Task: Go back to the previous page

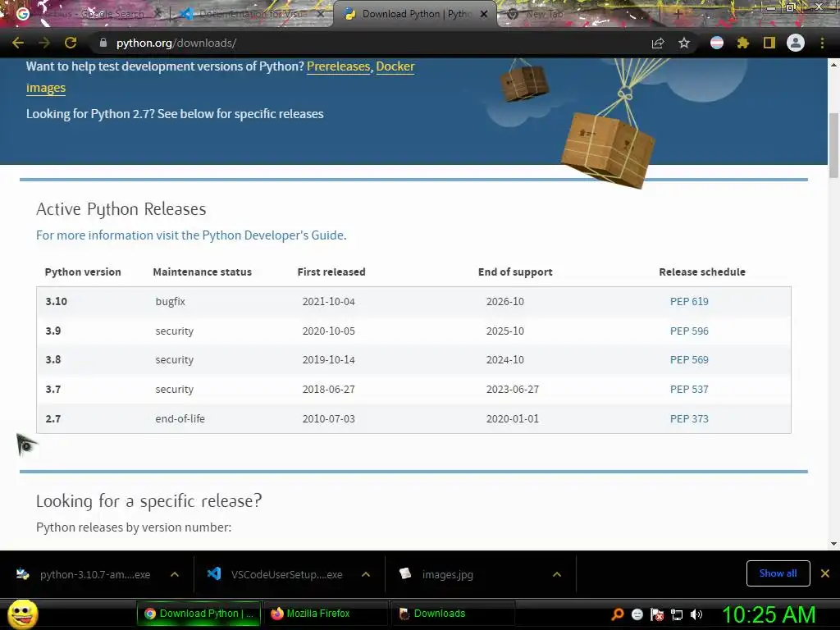Action: tap(18, 43)
